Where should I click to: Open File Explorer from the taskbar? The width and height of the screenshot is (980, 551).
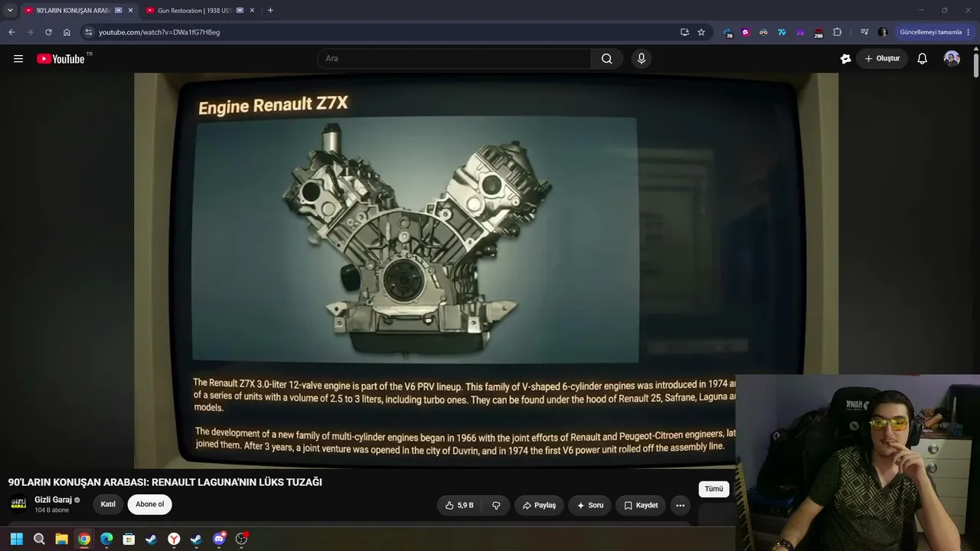pyautogui.click(x=61, y=539)
